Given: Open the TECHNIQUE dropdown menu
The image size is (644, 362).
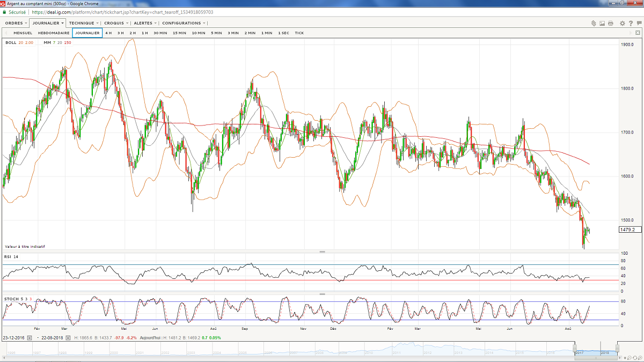Looking at the screenshot, I should 83,23.
